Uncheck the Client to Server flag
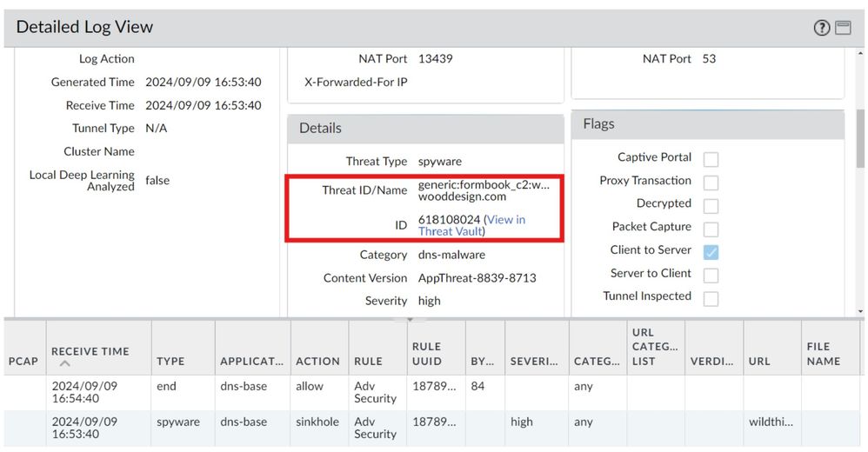 [x=711, y=252]
